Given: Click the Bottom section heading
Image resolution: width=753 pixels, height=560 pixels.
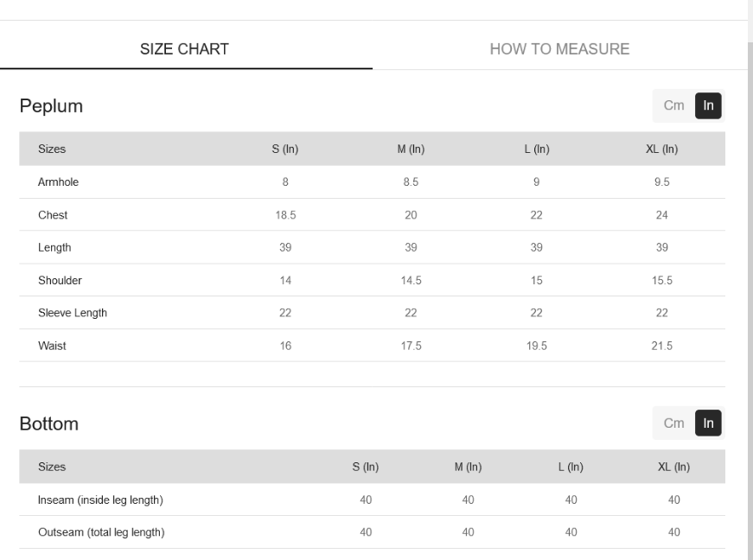Looking at the screenshot, I should tap(49, 423).
